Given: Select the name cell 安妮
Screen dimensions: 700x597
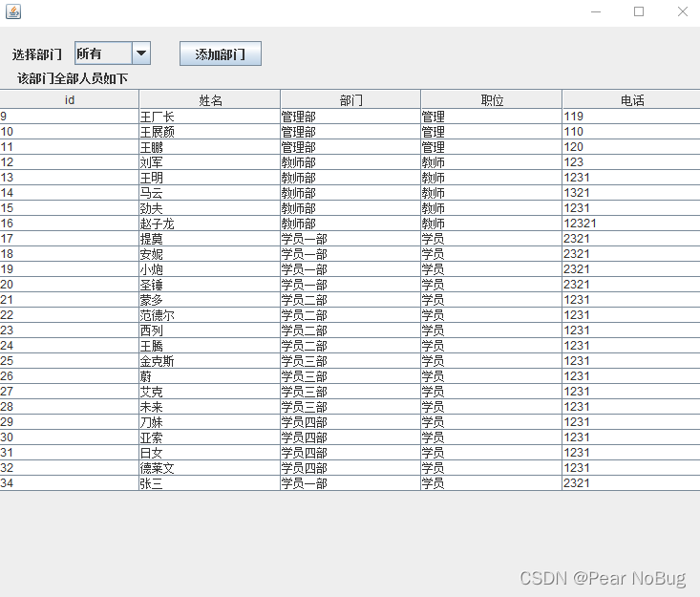Looking at the screenshot, I should [x=210, y=254].
